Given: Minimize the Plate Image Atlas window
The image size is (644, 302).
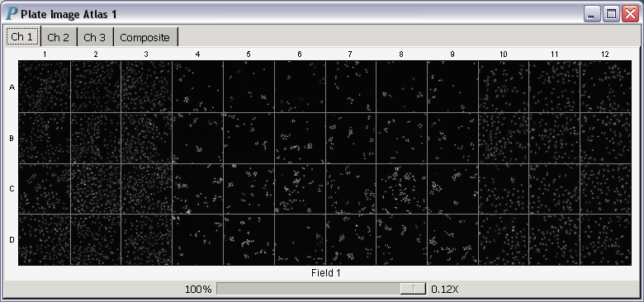Looking at the screenshot, I should click(591, 14).
